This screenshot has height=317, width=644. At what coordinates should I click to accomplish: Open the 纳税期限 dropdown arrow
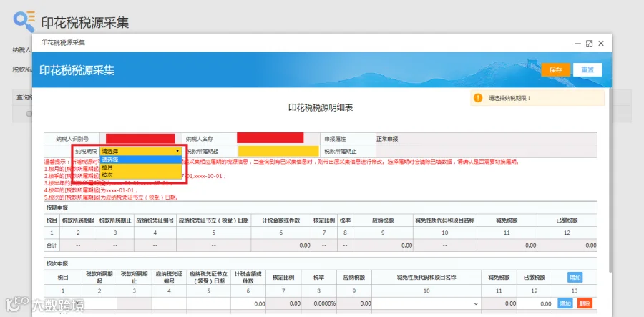[177, 151]
